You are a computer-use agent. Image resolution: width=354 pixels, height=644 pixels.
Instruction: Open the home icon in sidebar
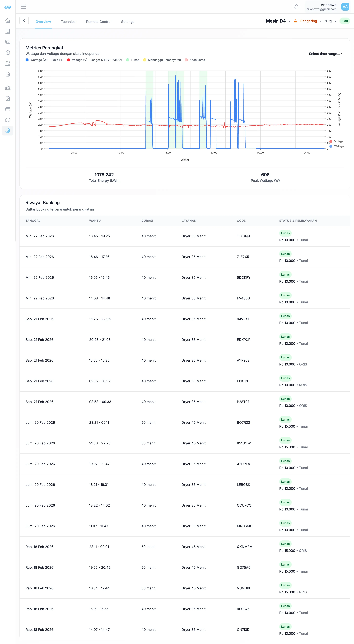tap(8, 20)
